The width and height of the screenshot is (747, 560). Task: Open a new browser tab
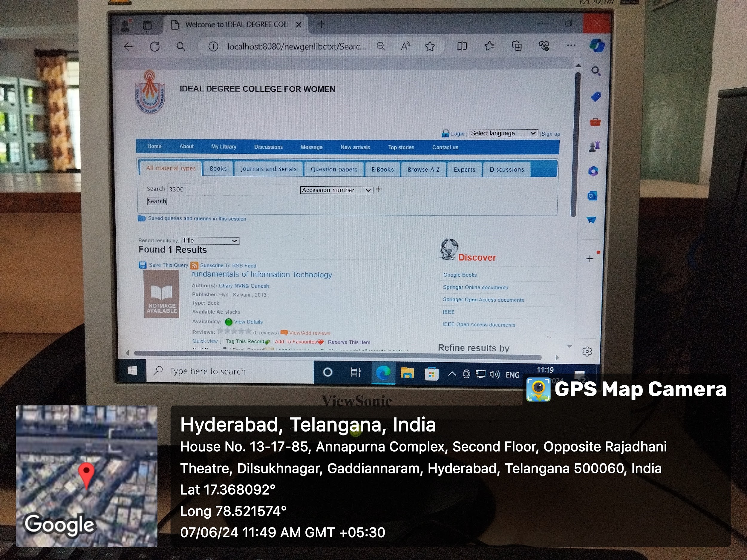321,24
